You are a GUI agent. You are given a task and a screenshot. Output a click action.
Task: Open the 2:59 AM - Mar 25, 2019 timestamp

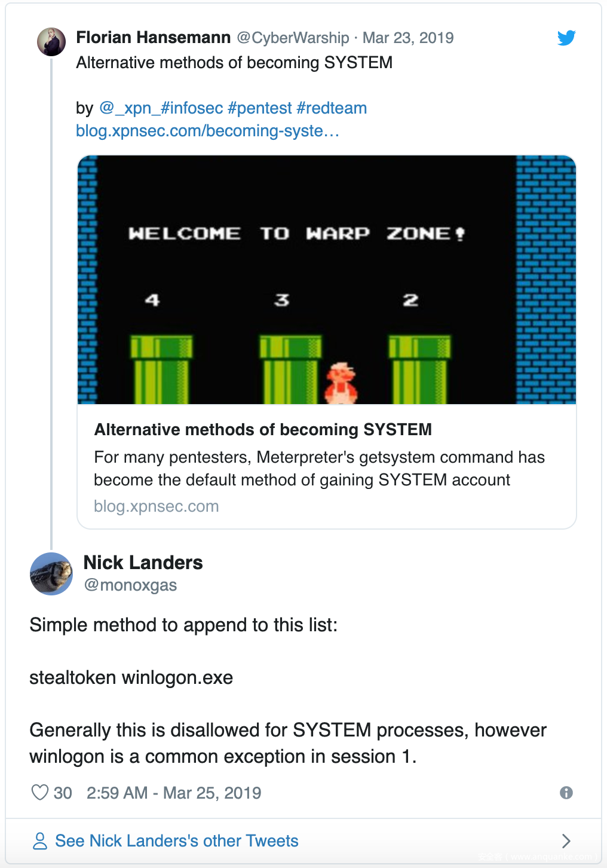[174, 793]
